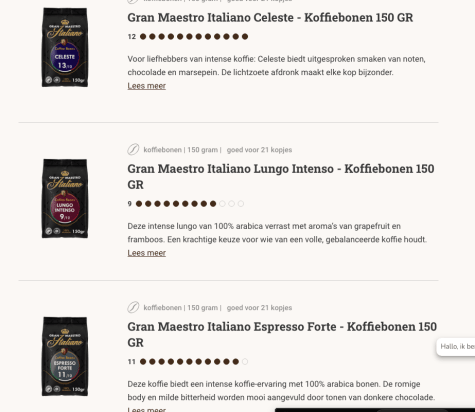Viewport: 475px width, 412px height.
Task: Click intensity number 9 beside Lungo dots
Action: pos(130,204)
